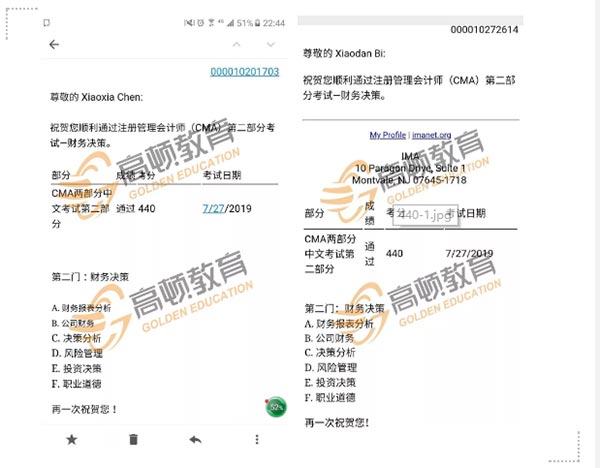Select F. 职业道德 in left email

pyautogui.click(x=76, y=384)
